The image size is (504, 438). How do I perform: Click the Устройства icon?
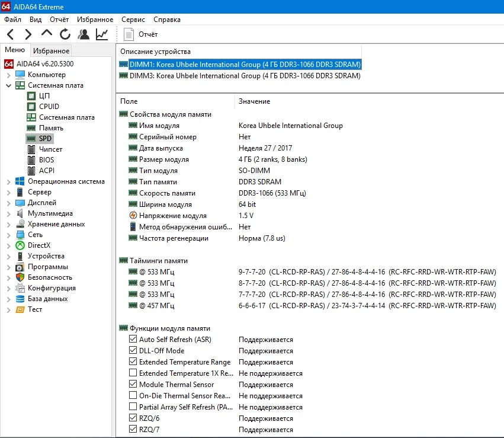[20, 256]
